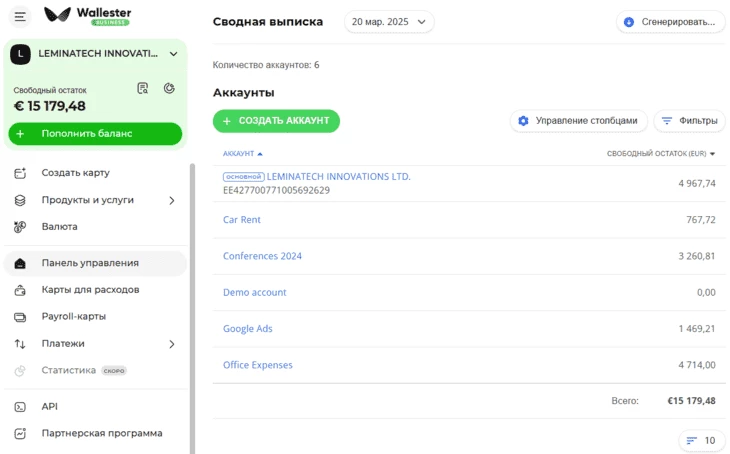Open the Office Expenses account link
The height and width of the screenshot is (454, 730).
257,365
